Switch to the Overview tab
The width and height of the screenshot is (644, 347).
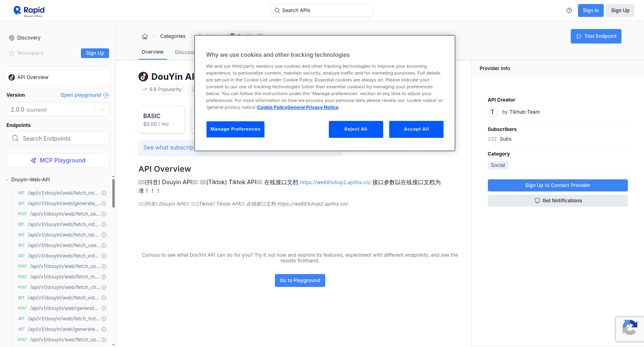point(153,52)
